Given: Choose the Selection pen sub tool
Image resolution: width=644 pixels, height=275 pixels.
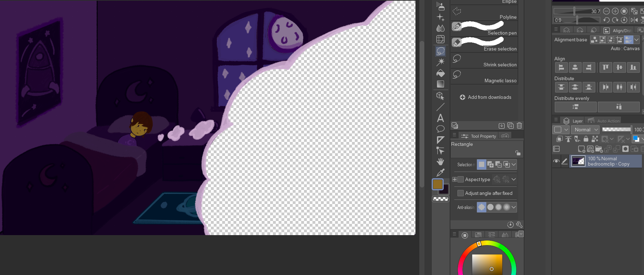Looking at the screenshot, I should [484, 29].
